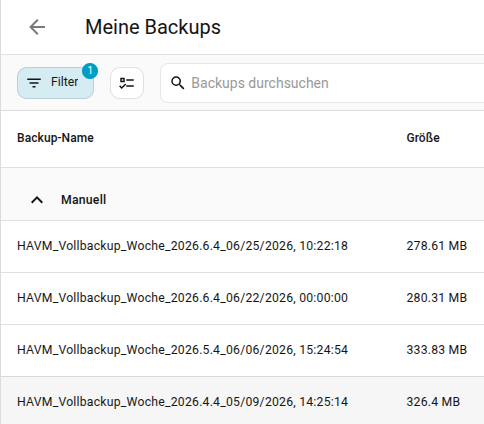Image resolution: width=484 pixels, height=424 pixels.
Task: Focus the Backups durchsuchen search field
Action: coord(322,83)
